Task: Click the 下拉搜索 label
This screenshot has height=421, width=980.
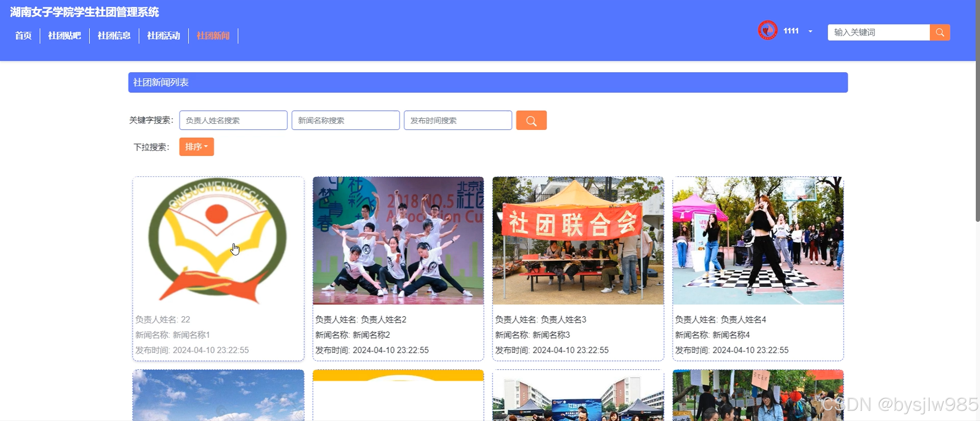Action: (151, 147)
